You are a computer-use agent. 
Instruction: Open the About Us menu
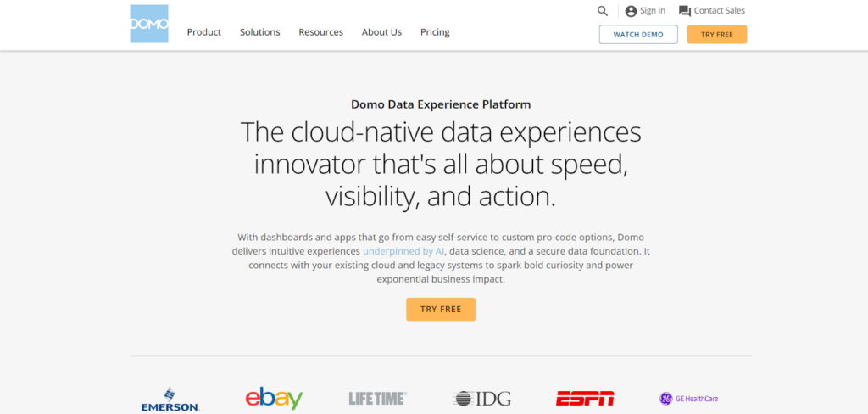point(382,32)
